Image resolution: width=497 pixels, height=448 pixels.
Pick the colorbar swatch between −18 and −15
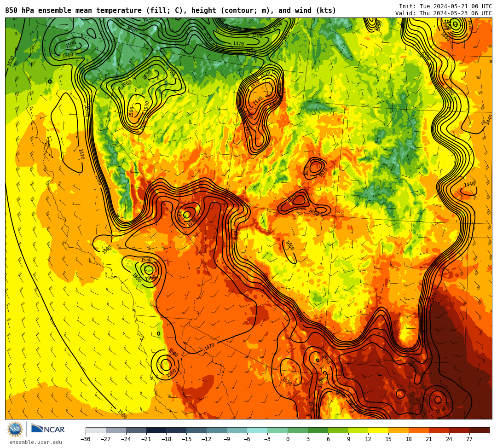click(x=177, y=430)
